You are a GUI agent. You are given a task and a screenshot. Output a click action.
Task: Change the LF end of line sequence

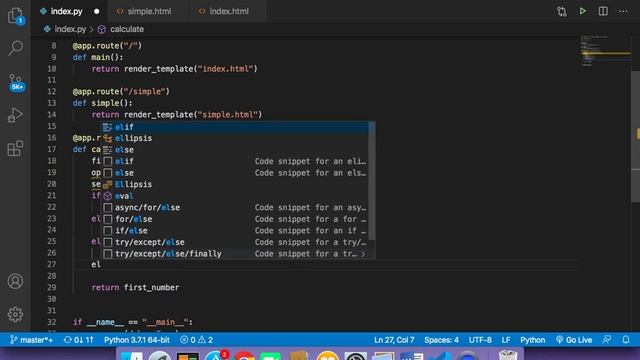click(506, 340)
